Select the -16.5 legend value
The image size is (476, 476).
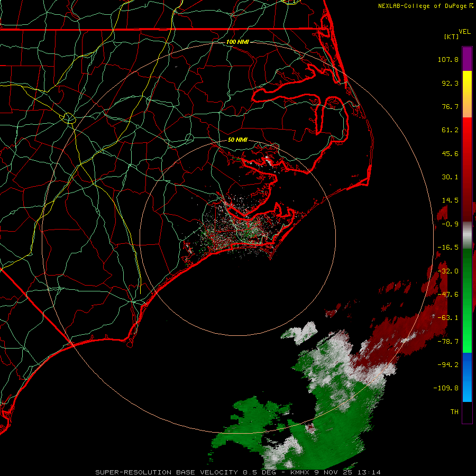click(448, 248)
